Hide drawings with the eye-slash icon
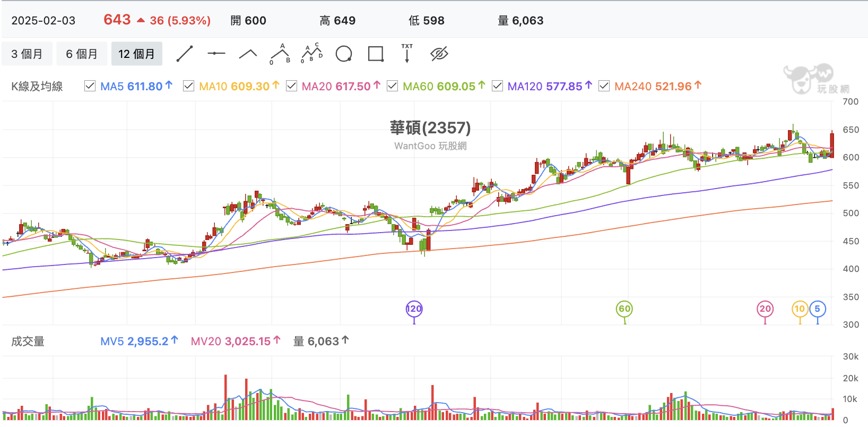868x427 pixels. click(x=439, y=54)
